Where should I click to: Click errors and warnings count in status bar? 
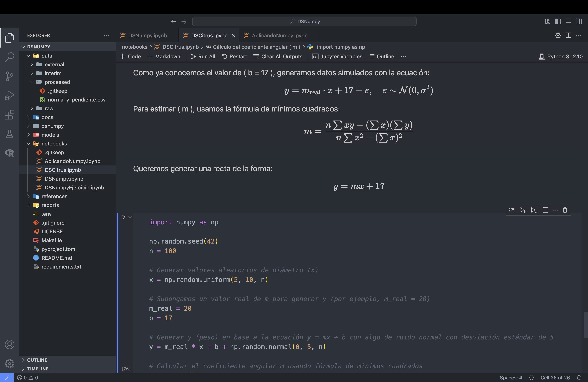(27, 378)
